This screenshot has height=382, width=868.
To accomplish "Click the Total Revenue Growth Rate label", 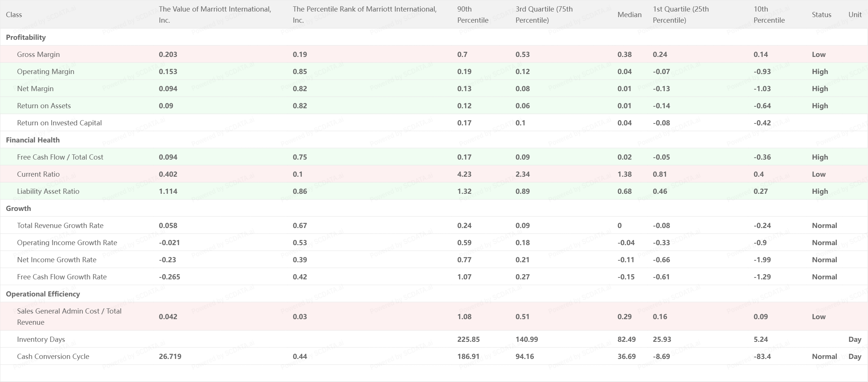I will point(60,225).
